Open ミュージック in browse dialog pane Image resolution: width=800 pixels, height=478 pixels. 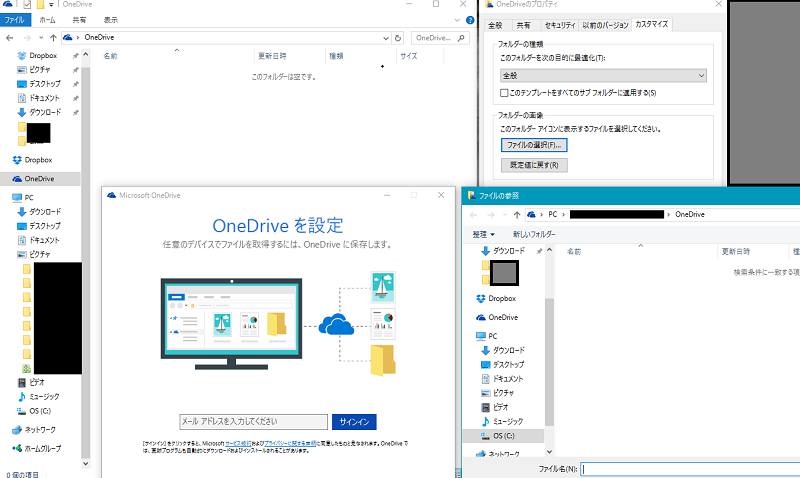[508, 421]
